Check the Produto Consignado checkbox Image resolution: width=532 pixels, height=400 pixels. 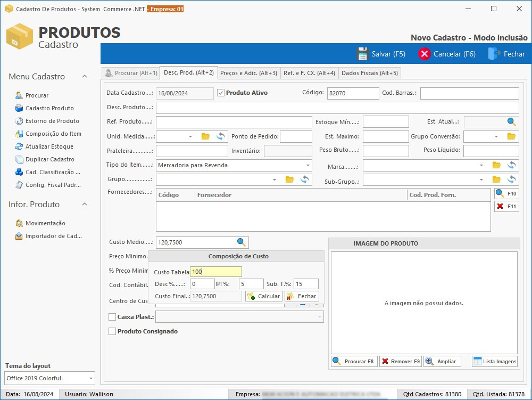pyautogui.click(x=112, y=331)
